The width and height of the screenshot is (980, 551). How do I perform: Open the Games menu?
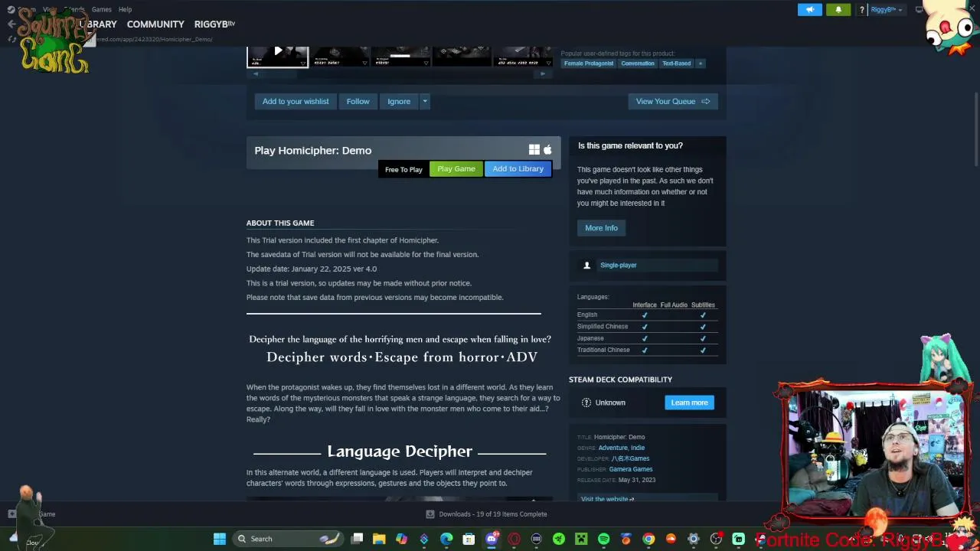click(x=101, y=9)
